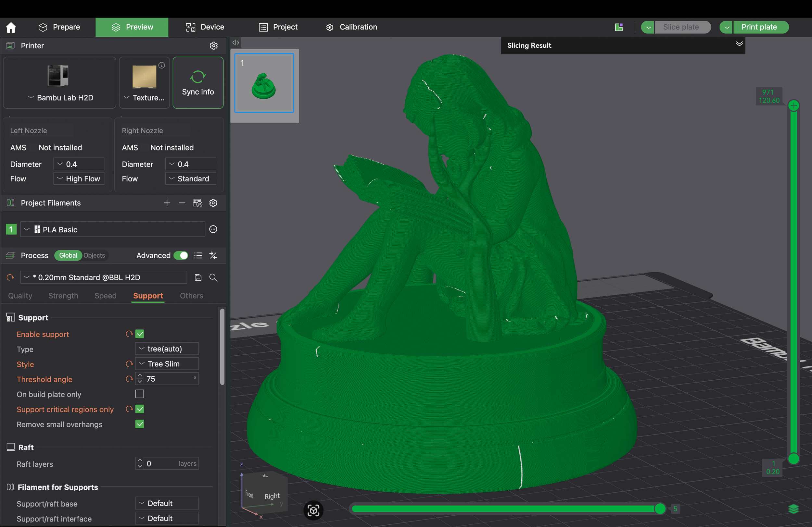Open the Style dropdown Tree Slim
The image size is (812, 527).
(167, 364)
